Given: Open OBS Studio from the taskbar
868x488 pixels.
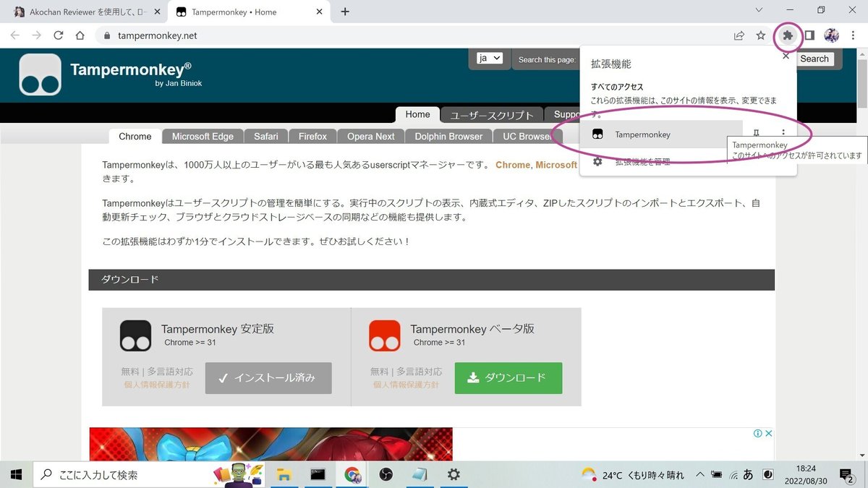Looking at the screenshot, I should pyautogui.click(x=386, y=474).
